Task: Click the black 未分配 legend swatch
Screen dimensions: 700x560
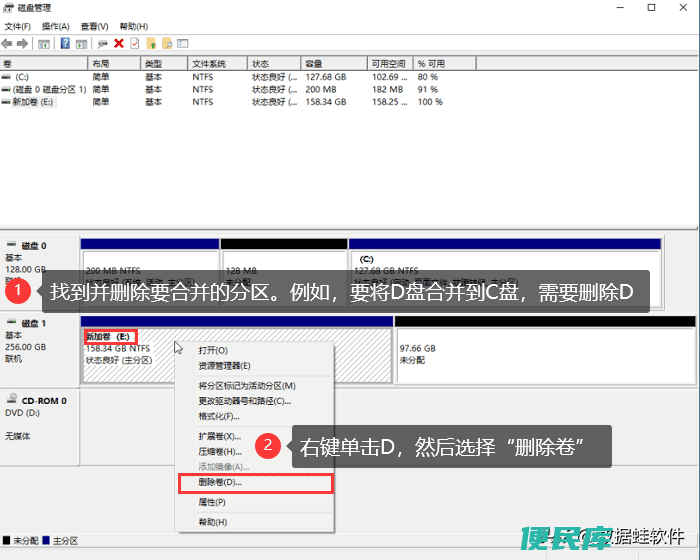Action: [6, 540]
